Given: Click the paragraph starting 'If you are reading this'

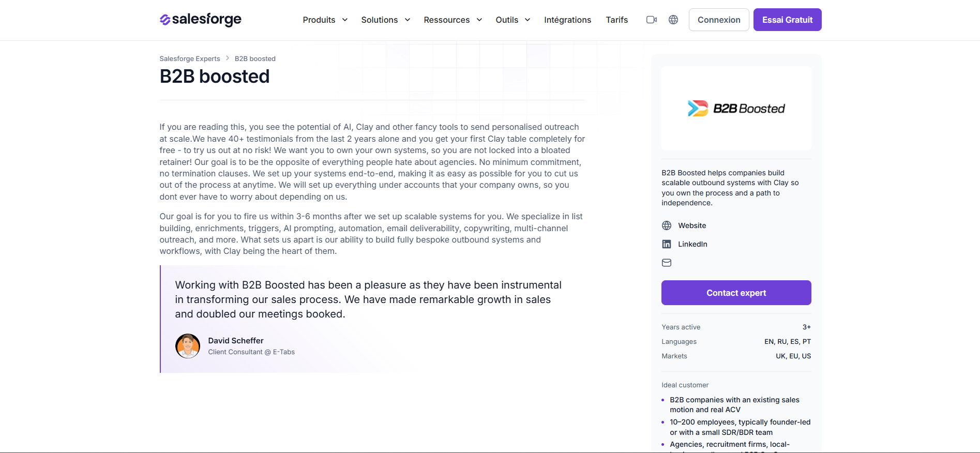Looking at the screenshot, I should pos(372,162).
